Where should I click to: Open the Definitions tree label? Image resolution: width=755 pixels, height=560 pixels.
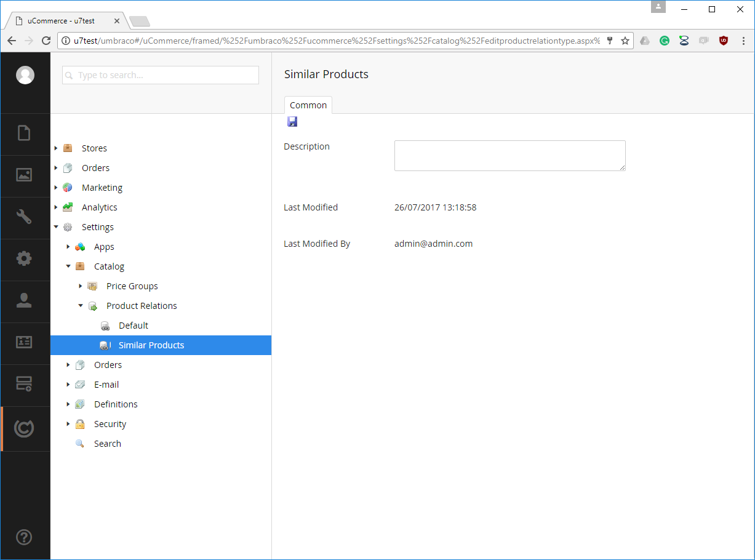pyautogui.click(x=116, y=404)
